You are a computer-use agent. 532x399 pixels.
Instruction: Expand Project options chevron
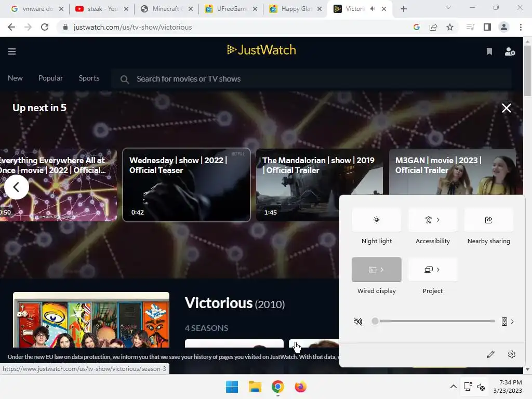pyautogui.click(x=438, y=270)
